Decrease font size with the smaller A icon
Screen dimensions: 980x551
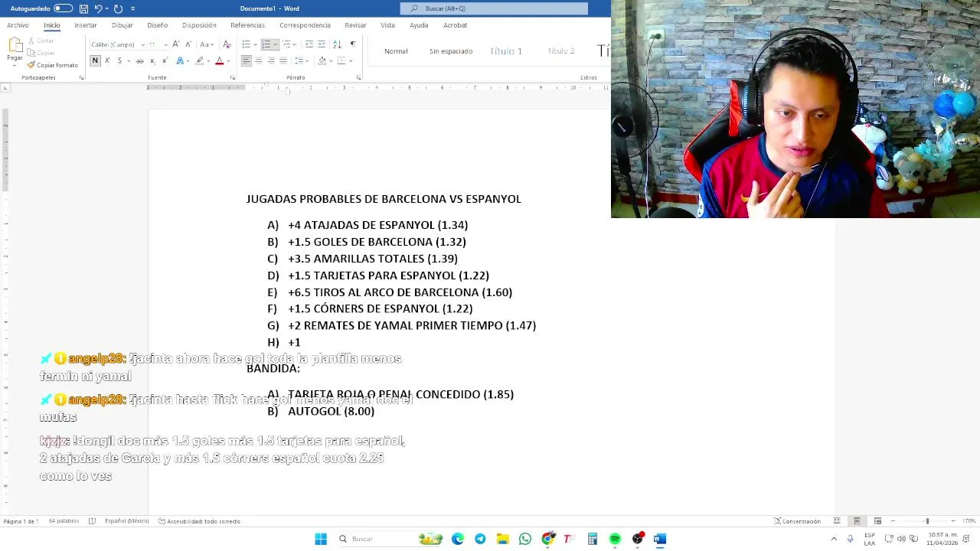(188, 44)
